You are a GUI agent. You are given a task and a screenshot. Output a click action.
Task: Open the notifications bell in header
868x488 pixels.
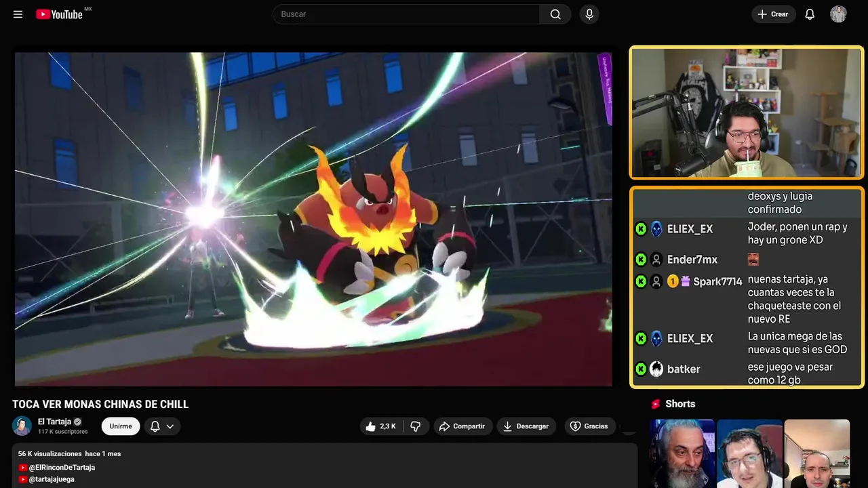(810, 14)
